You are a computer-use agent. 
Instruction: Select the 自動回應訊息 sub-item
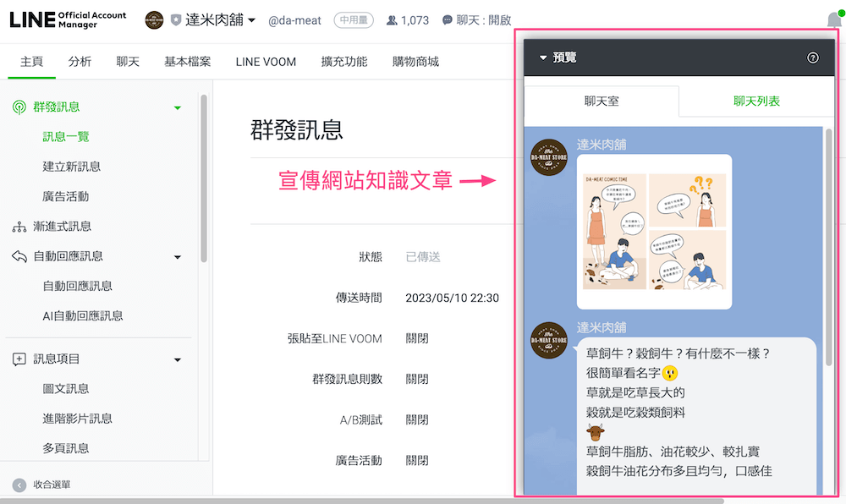point(77,286)
